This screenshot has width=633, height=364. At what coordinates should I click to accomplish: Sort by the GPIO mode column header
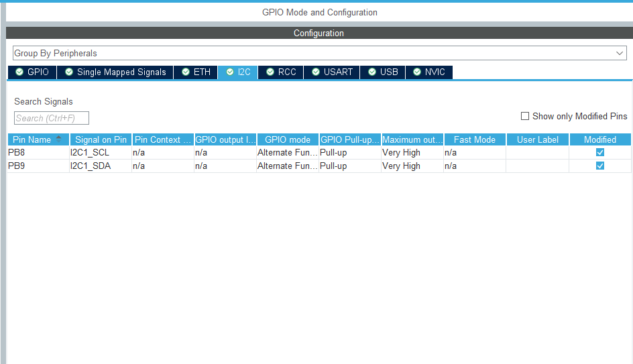(288, 139)
